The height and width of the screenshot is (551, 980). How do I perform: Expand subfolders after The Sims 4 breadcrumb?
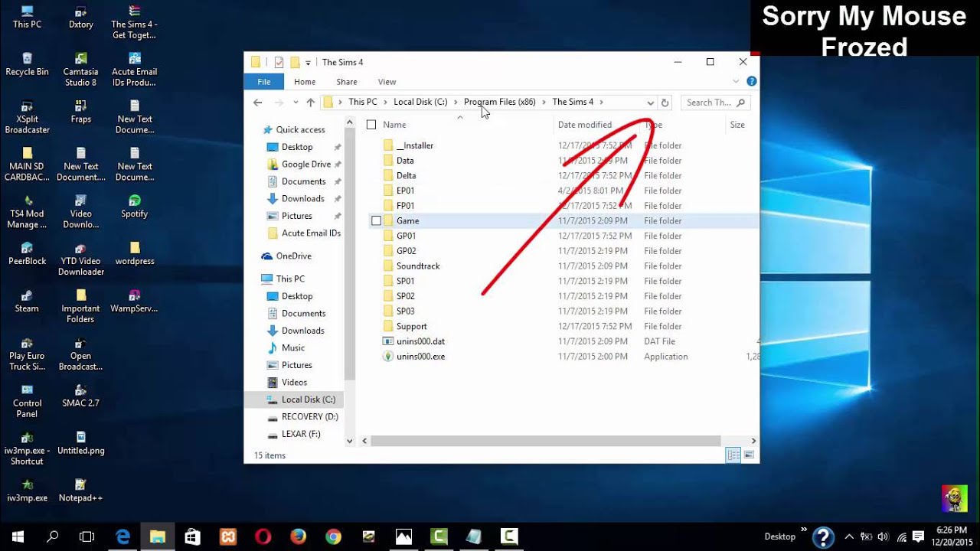coord(602,103)
